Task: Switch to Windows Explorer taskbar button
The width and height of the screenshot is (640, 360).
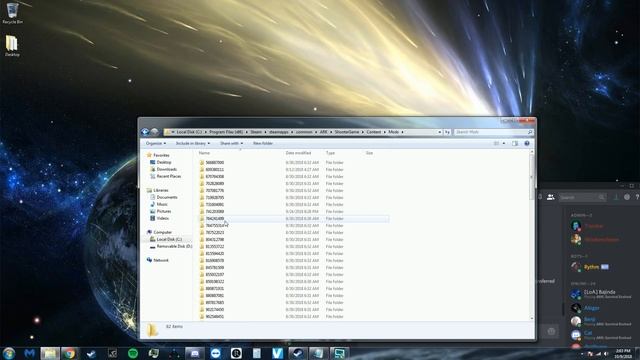Action: click(50, 353)
